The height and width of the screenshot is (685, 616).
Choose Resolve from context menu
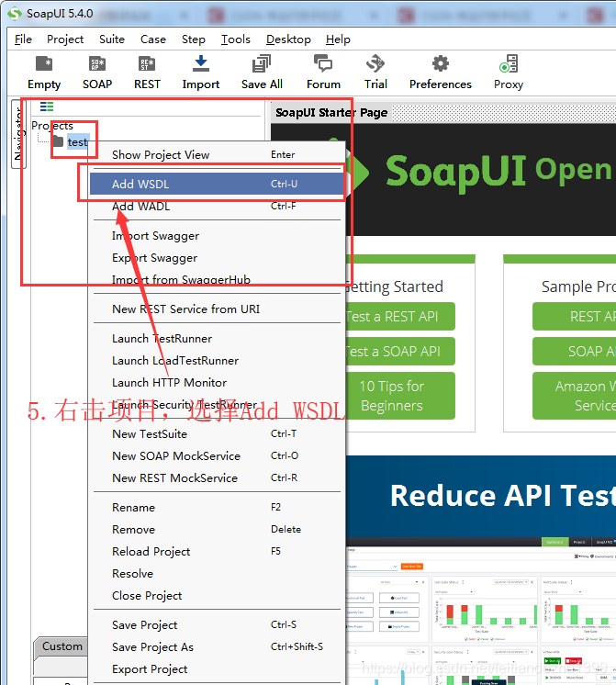(x=217, y=574)
